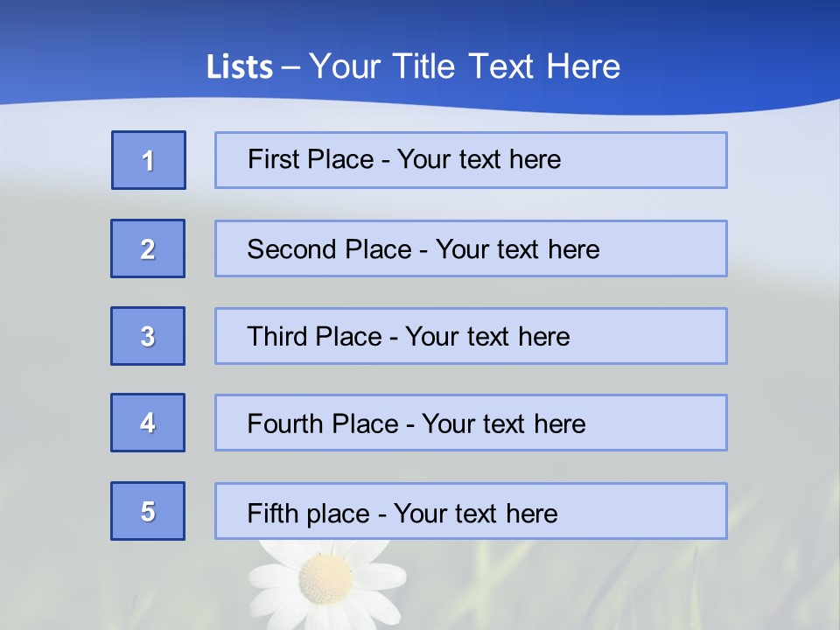Viewport: 840px width, 630px height.
Task: Click the number 5 box
Action: [x=148, y=511]
